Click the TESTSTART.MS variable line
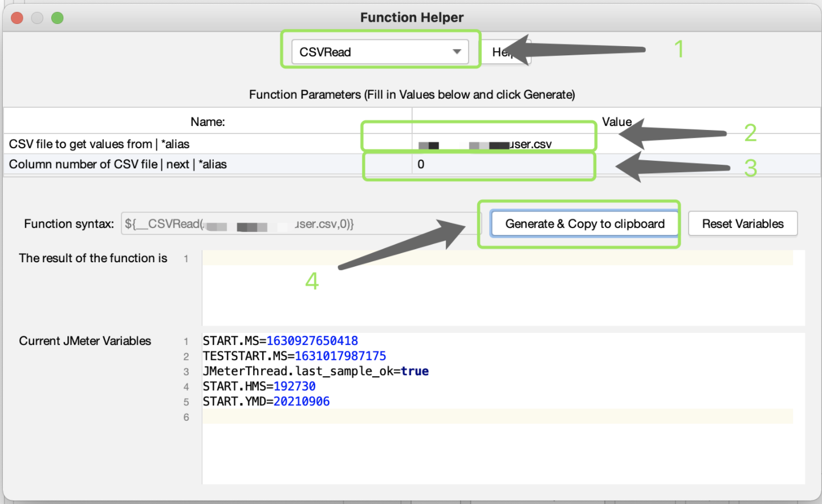 295,356
